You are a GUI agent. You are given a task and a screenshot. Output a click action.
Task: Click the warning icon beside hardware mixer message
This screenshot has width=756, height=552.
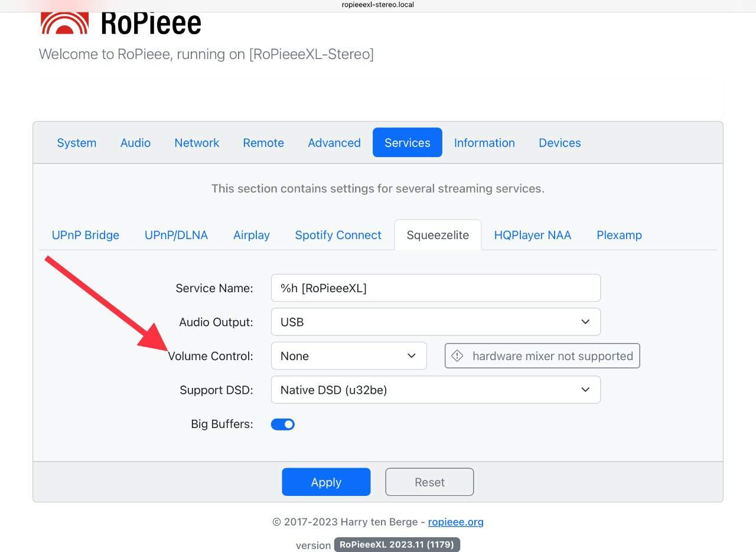click(x=457, y=356)
